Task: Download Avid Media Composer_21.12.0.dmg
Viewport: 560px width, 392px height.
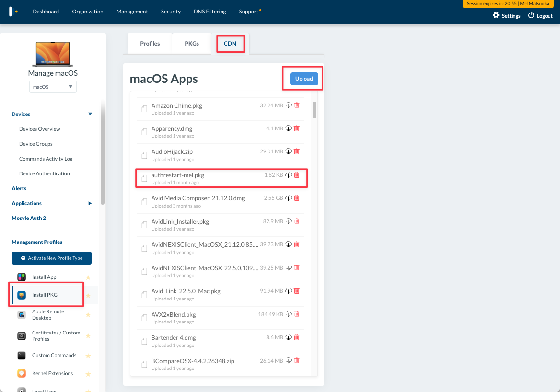Action: click(x=289, y=198)
